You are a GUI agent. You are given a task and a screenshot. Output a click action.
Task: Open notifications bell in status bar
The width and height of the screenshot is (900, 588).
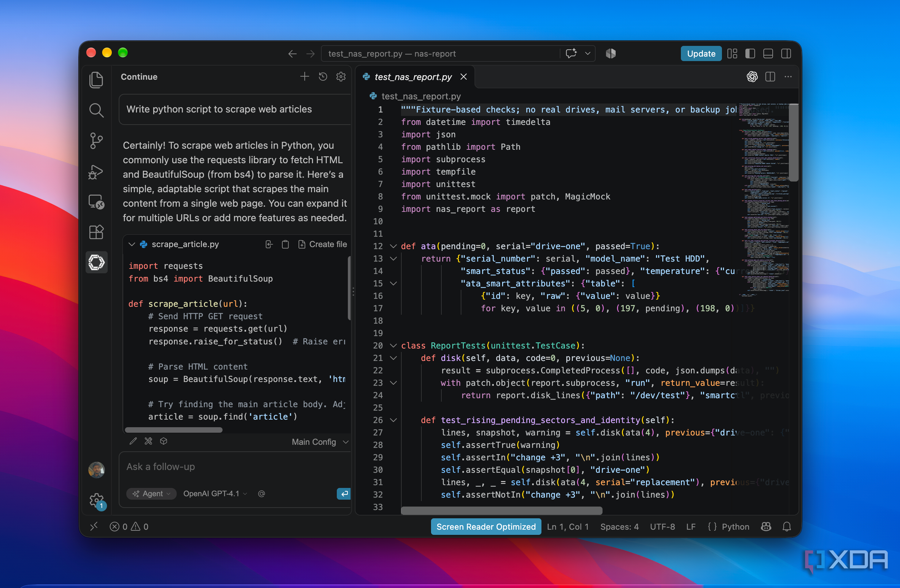(786, 526)
